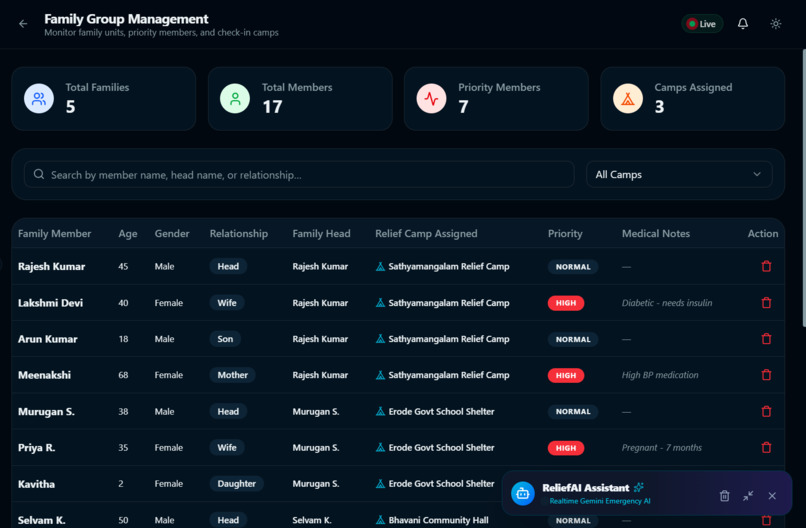This screenshot has height=528, width=806.
Task: Click the Medical Notes column header
Action: pos(656,233)
